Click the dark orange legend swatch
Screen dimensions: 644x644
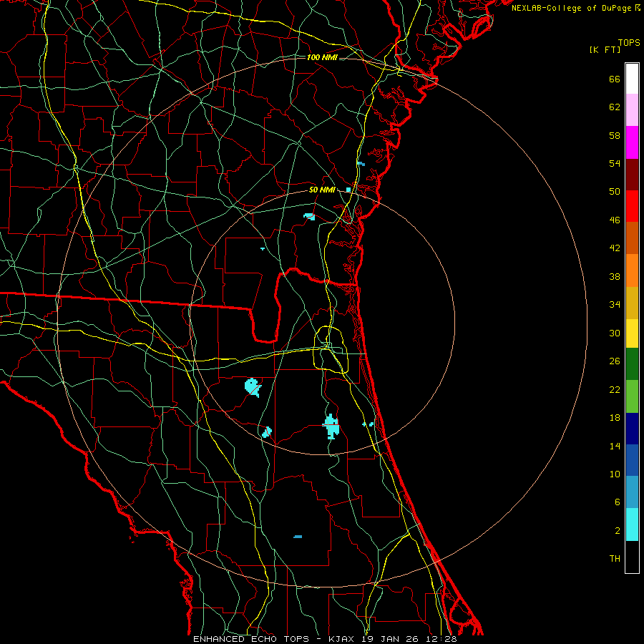[632, 238]
